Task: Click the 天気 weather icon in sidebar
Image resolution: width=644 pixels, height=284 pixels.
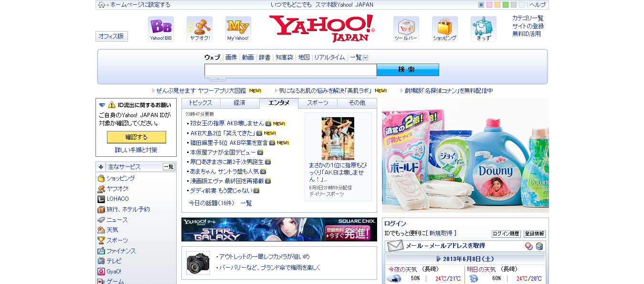Action: click(x=101, y=230)
